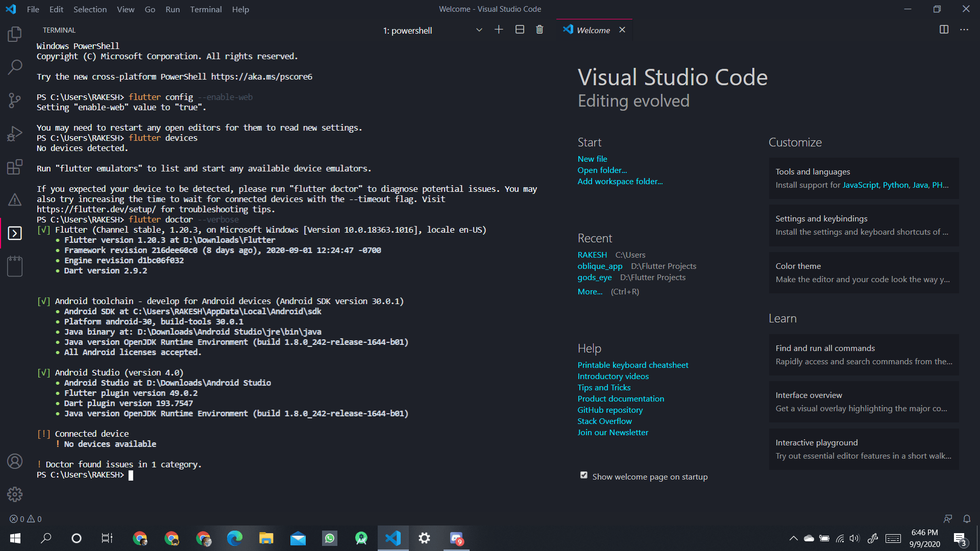The width and height of the screenshot is (980, 551).
Task: Open the Go menu
Action: point(150,9)
